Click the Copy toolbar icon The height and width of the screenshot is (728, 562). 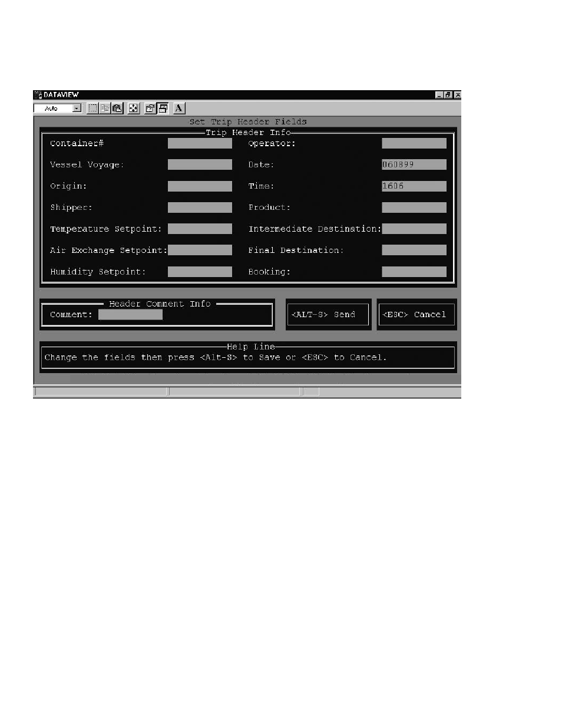click(105, 108)
